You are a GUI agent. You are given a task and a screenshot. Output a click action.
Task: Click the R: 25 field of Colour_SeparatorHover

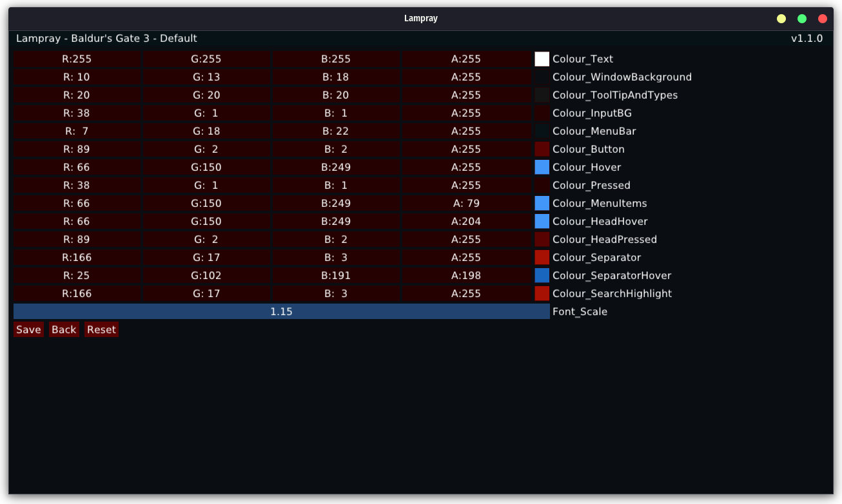(77, 275)
